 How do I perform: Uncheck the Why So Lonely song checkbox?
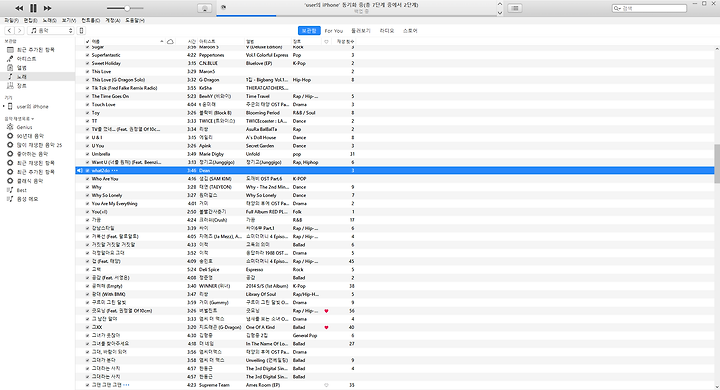point(87,195)
